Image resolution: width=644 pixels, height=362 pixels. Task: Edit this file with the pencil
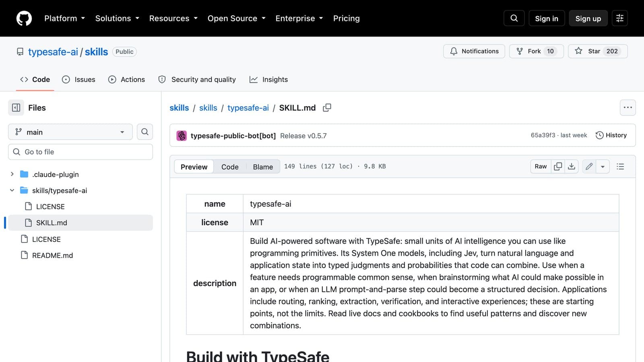tap(589, 167)
